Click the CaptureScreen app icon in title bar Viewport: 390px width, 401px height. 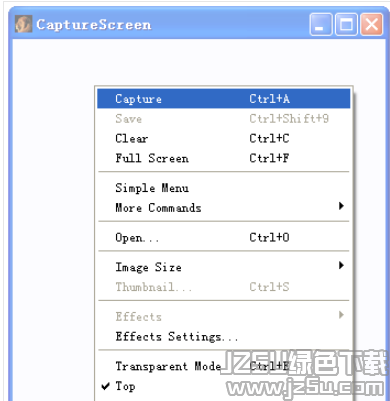(23, 24)
